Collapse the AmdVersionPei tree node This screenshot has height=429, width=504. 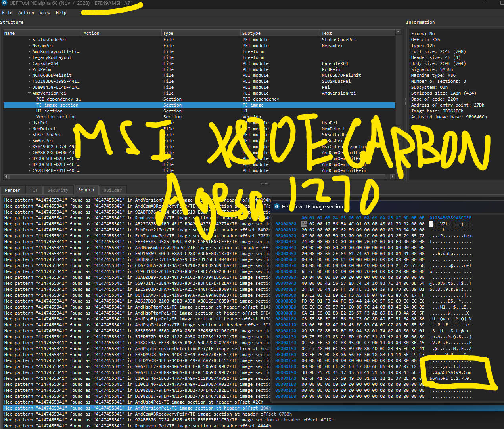[29, 93]
